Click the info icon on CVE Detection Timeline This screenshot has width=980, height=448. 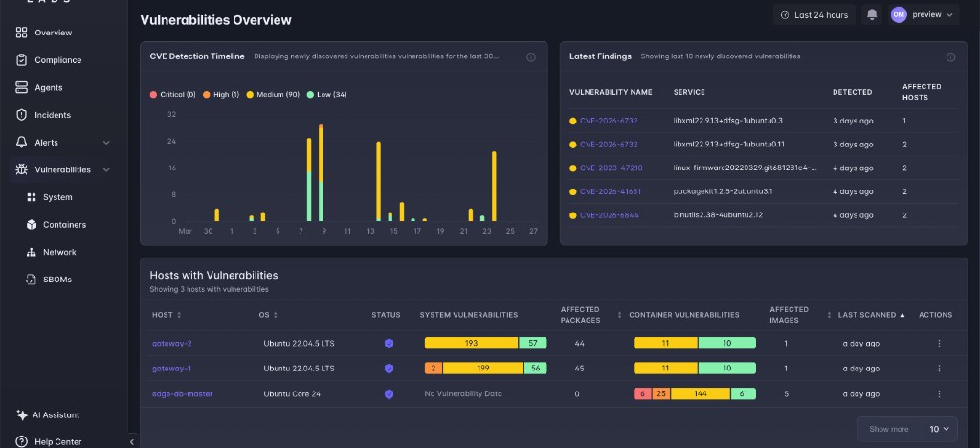(x=530, y=56)
